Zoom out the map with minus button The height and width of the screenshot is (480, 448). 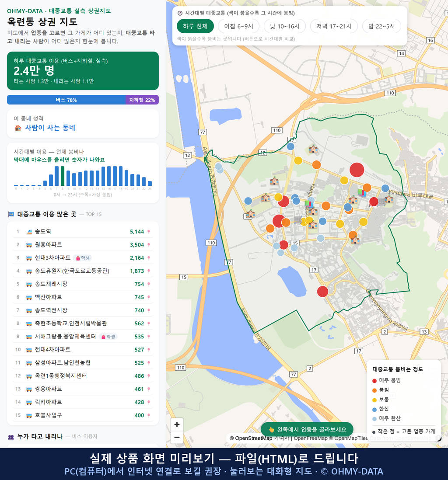coord(177,437)
